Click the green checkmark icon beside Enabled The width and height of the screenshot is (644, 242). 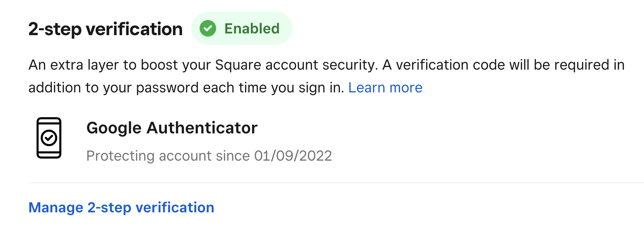208,28
